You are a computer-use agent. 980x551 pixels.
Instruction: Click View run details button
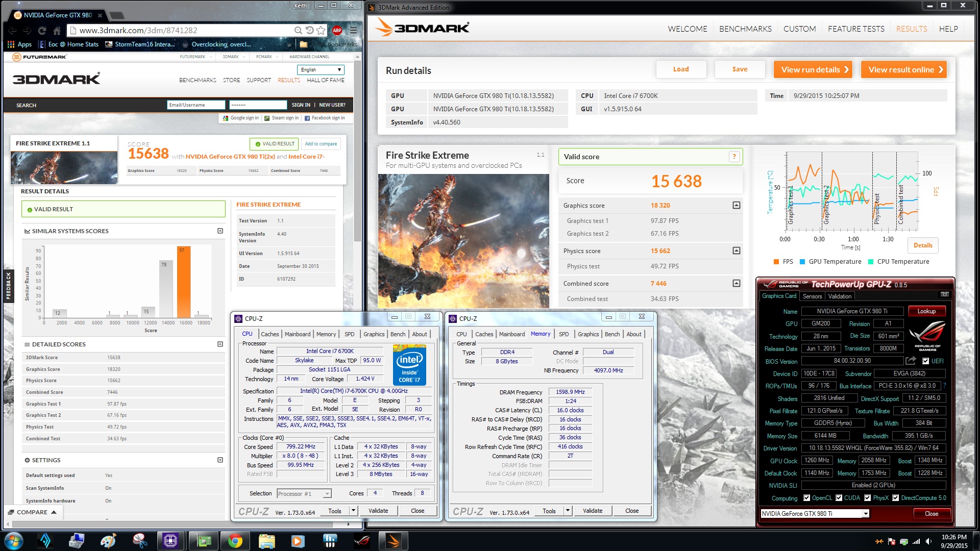click(813, 70)
